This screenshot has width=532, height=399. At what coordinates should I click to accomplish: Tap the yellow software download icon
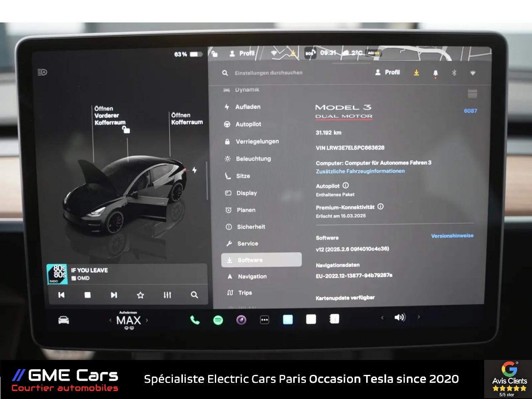tap(416, 73)
